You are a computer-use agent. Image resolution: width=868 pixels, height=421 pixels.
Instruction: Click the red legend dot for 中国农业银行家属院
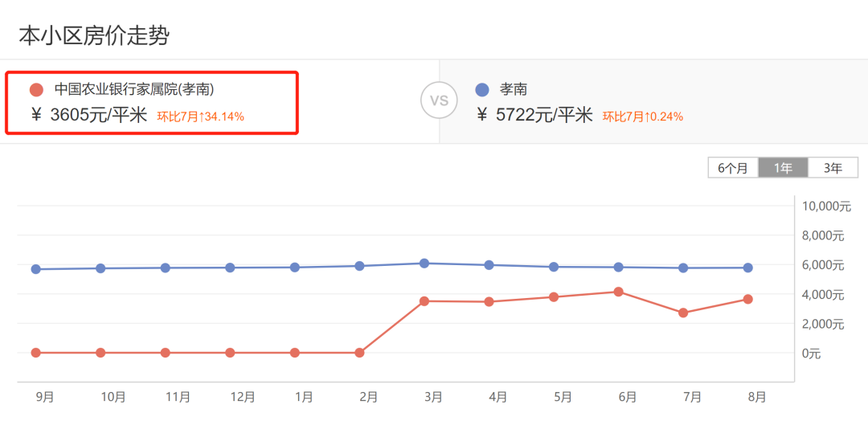pyautogui.click(x=35, y=89)
